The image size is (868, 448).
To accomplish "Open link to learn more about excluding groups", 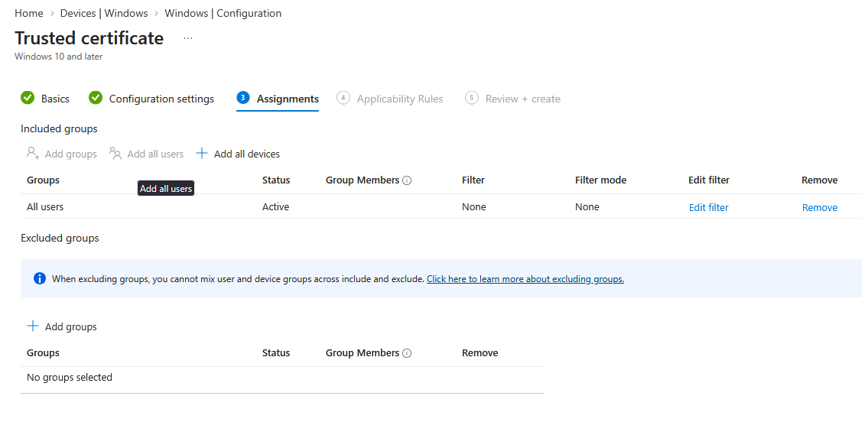I will (525, 279).
